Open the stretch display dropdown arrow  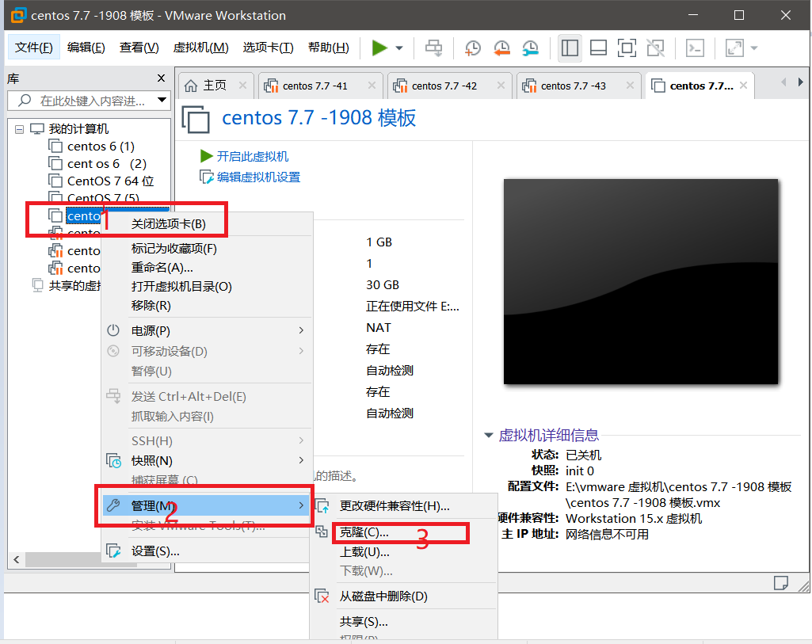click(754, 48)
